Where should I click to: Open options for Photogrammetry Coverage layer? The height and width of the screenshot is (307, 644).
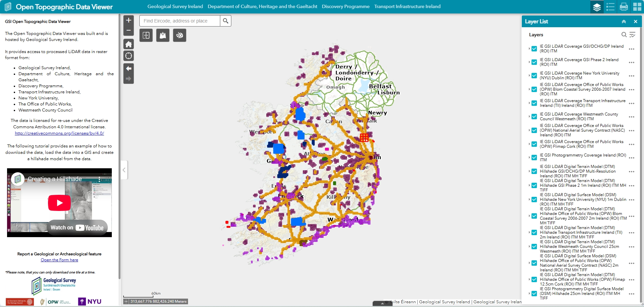(x=632, y=158)
